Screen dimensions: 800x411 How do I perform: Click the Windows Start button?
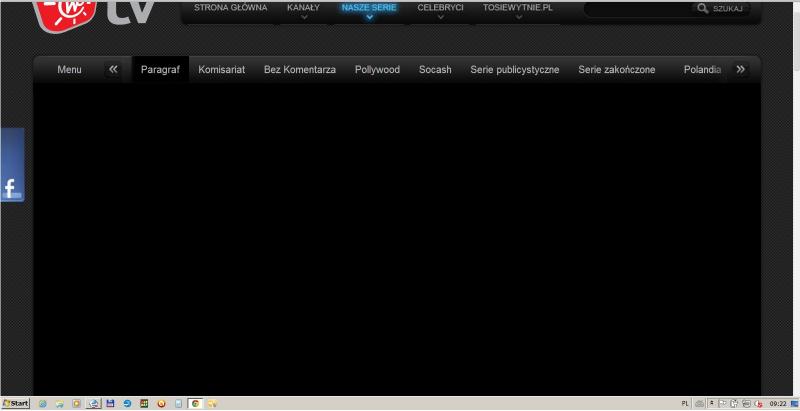(16, 403)
